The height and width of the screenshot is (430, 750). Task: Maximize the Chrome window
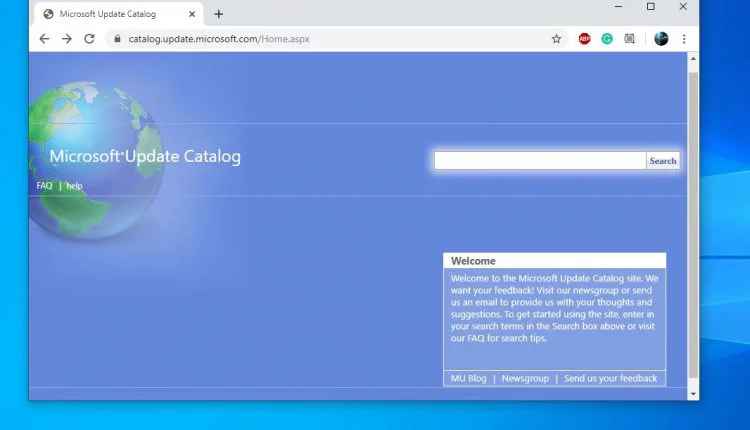(651, 7)
